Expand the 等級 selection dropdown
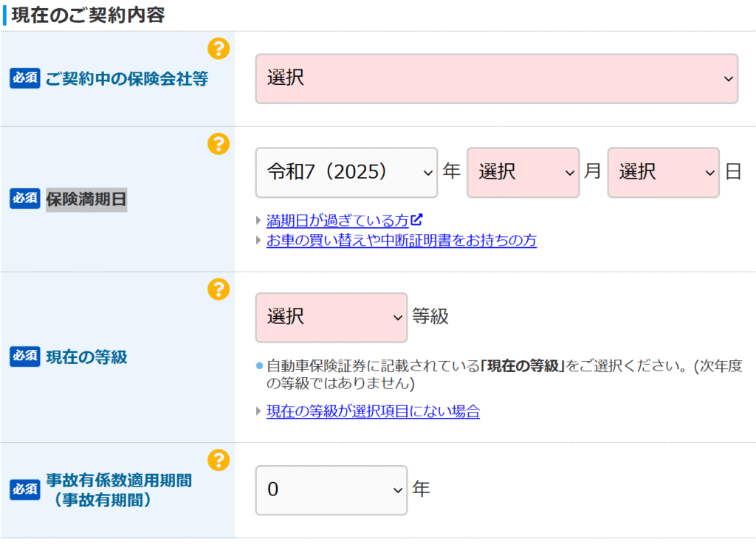 point(331,317)
